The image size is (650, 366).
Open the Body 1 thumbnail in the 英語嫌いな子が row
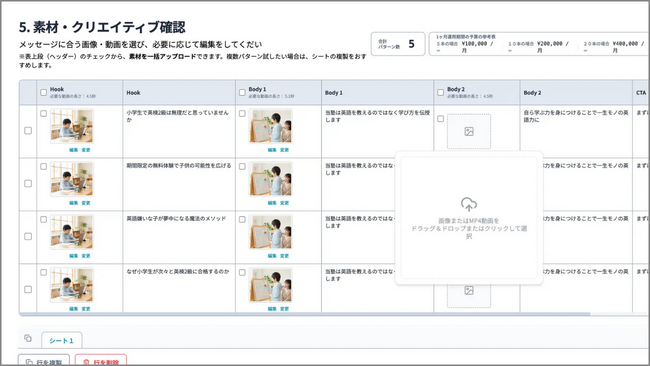point(270,232)
